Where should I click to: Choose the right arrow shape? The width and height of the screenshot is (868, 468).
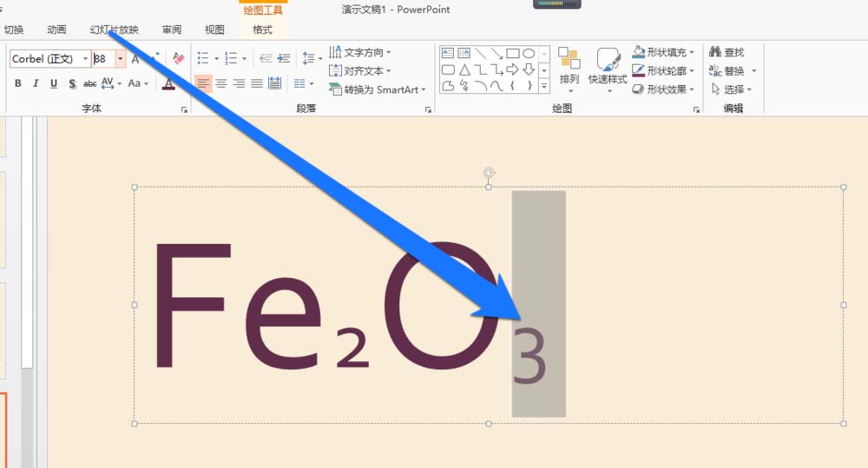[x=512, y=69]
